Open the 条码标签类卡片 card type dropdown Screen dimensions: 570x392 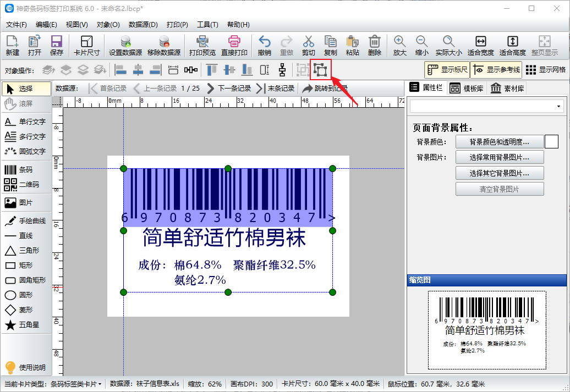click(75, 384)
